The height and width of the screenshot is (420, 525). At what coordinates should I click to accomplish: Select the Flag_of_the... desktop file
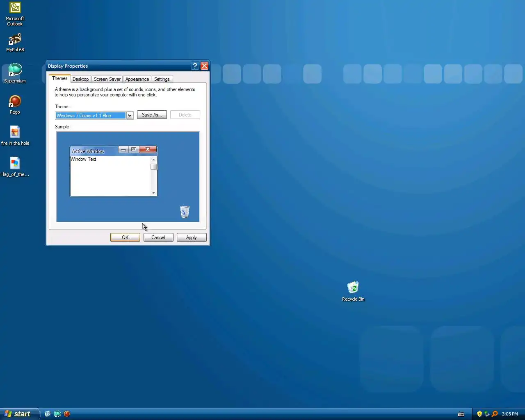tap(15, 167)
